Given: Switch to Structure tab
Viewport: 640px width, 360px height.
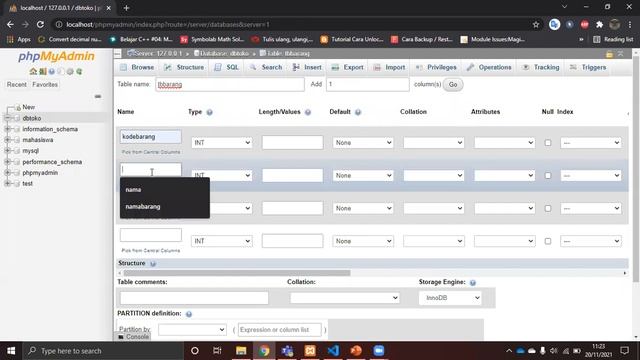Looking at the screenshot, I should click(x=184, y=67).
